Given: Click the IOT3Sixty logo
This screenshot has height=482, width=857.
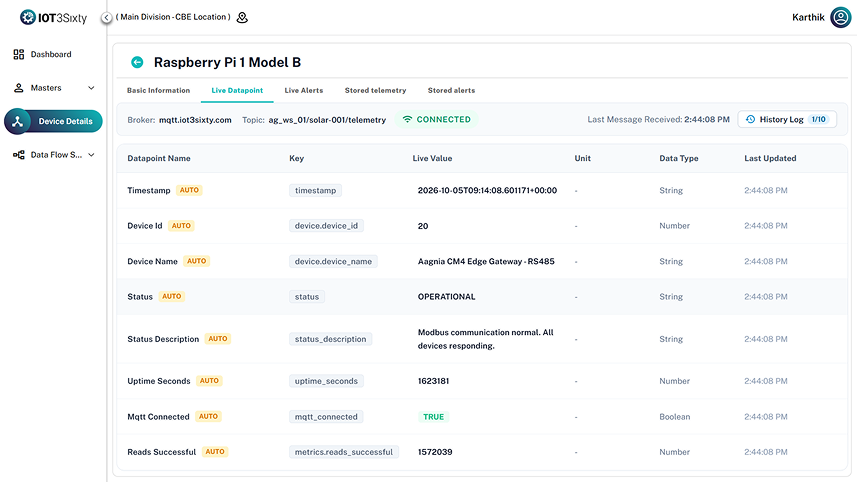Looking at the screenshot, I should (53, 17).
